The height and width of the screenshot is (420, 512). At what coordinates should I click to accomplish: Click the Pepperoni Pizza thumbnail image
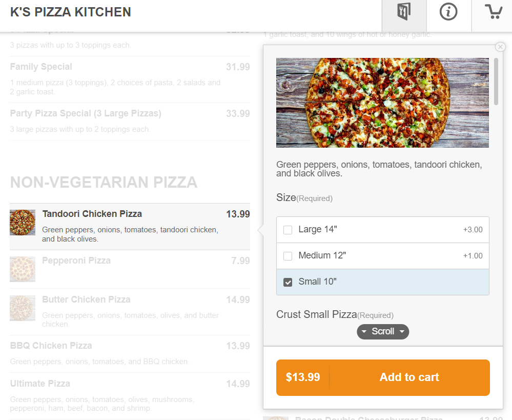pos(23,269)
